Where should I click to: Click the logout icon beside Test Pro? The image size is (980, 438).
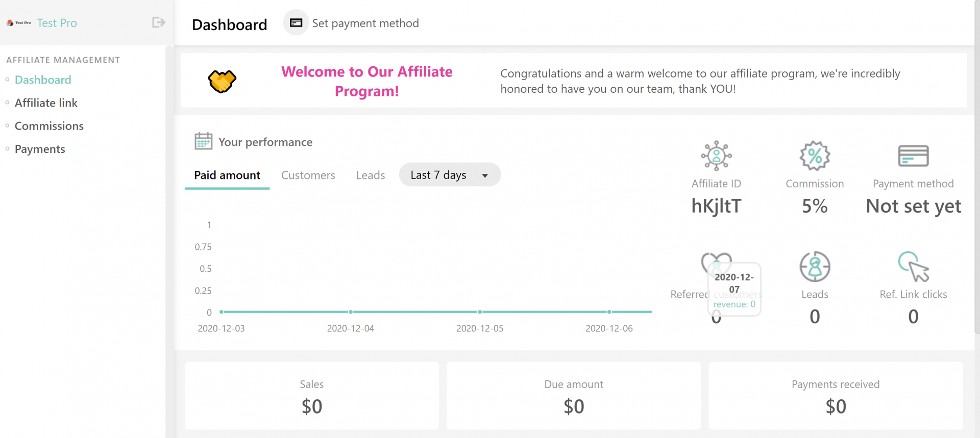point(158,22)
